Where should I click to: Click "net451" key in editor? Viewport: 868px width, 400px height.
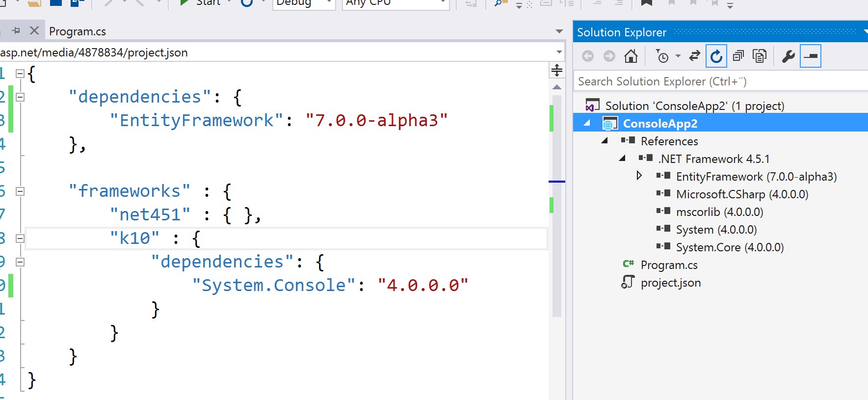[150, 214]
